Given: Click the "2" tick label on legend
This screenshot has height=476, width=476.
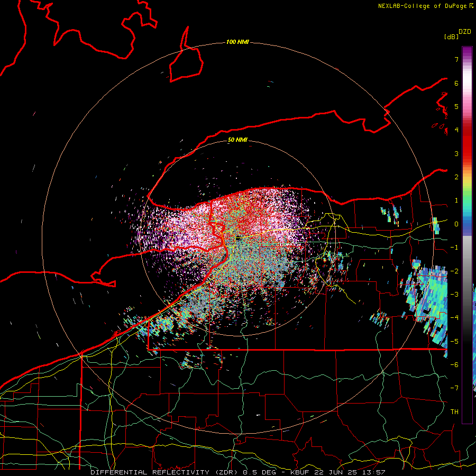Looking at the screenshot, I should (x=456, y=177).
